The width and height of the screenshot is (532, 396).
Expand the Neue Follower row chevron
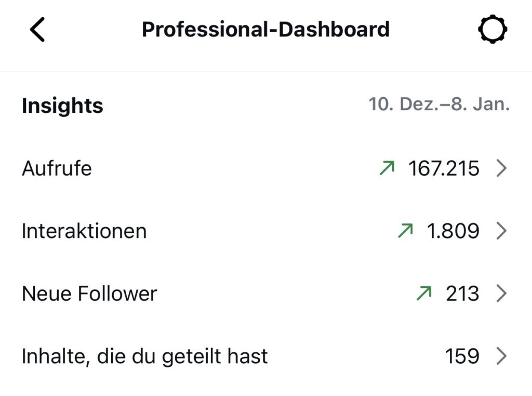click(x=501, y=294)
